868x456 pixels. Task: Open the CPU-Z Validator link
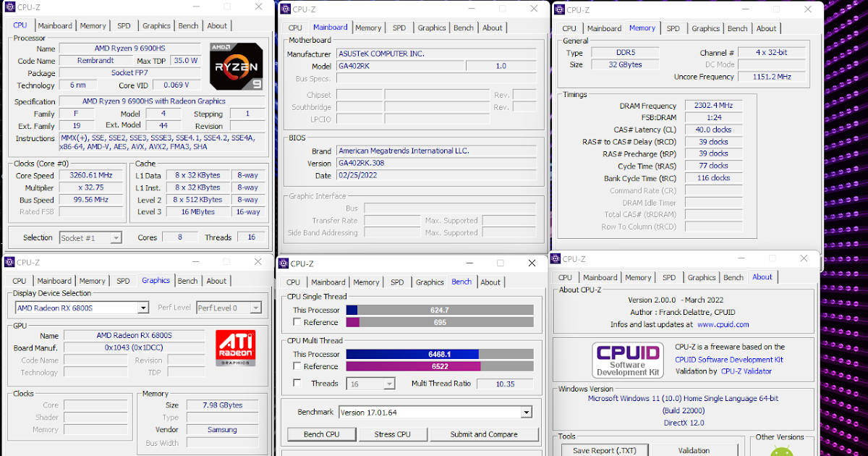click(x=746, y=371)
